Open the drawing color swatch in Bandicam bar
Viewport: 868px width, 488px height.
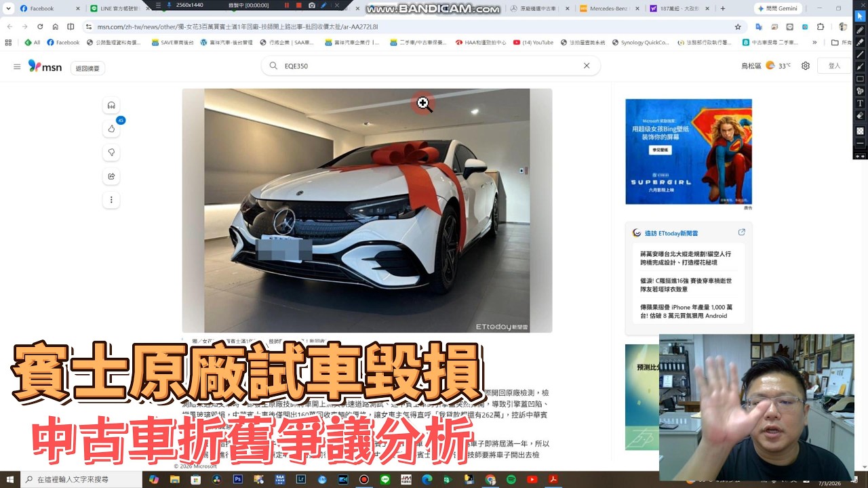click(x=860, y=131)
